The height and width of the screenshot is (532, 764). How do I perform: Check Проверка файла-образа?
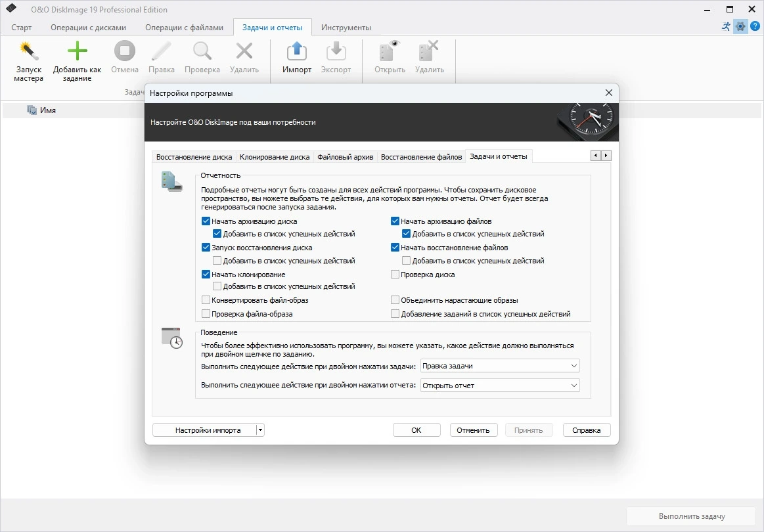(206, 314)
